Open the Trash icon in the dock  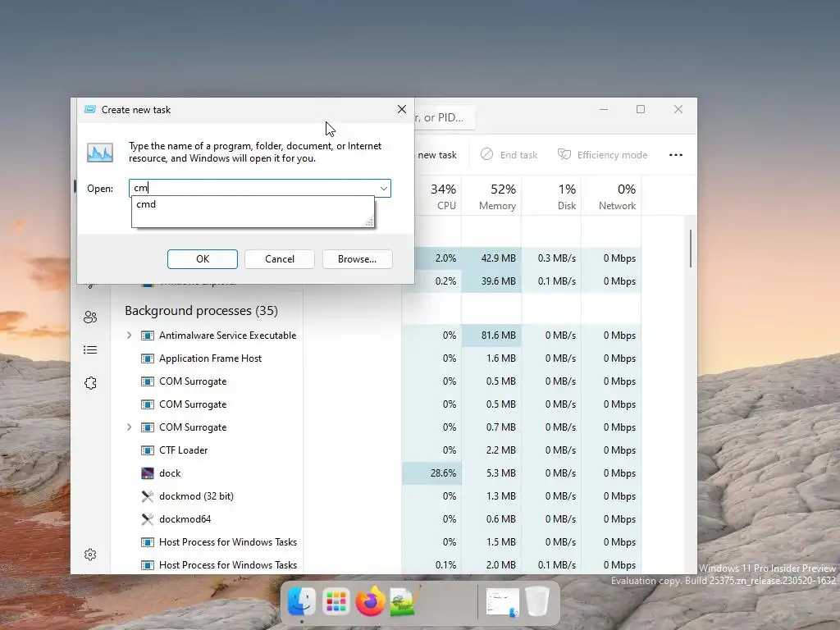point(536,601)
